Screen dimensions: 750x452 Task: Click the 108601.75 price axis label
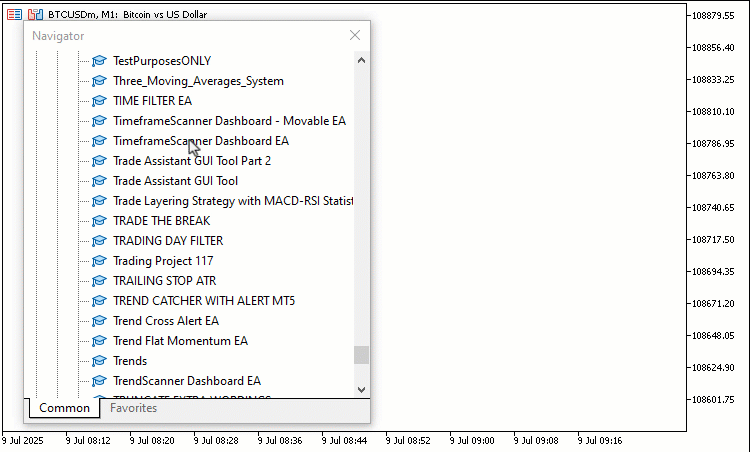click(x=713, y=399)
